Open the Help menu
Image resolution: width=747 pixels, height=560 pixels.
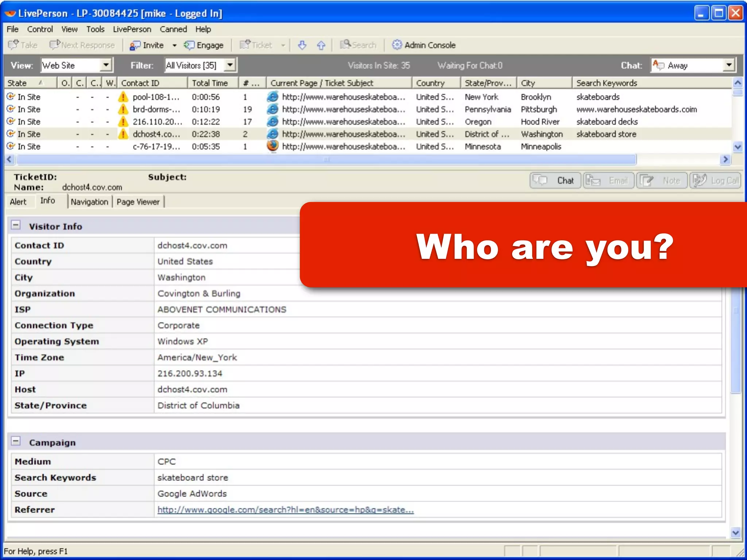203,29
